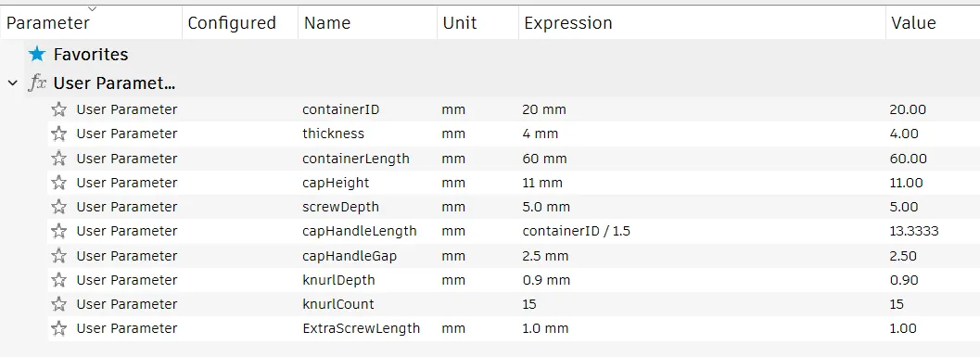Sort by the Name column header
Screen dimensions: 980x357
pyautogui.click(x=327, y=23)
